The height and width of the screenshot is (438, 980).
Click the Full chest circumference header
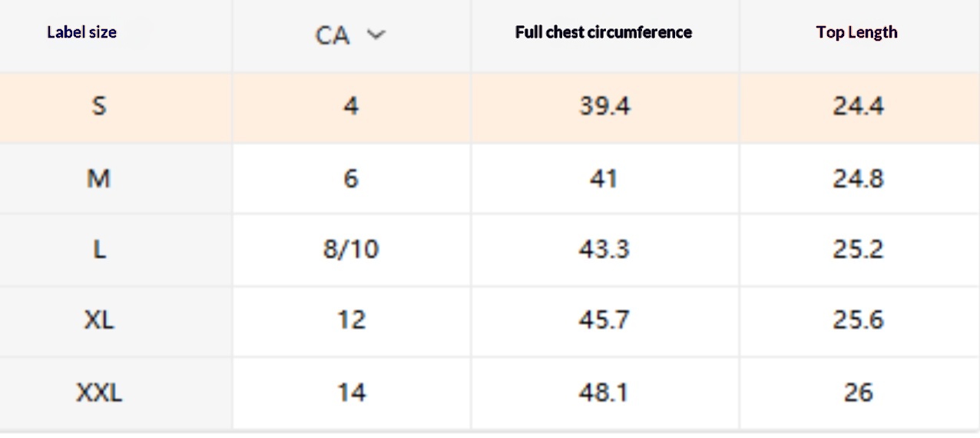pos(604,32)
